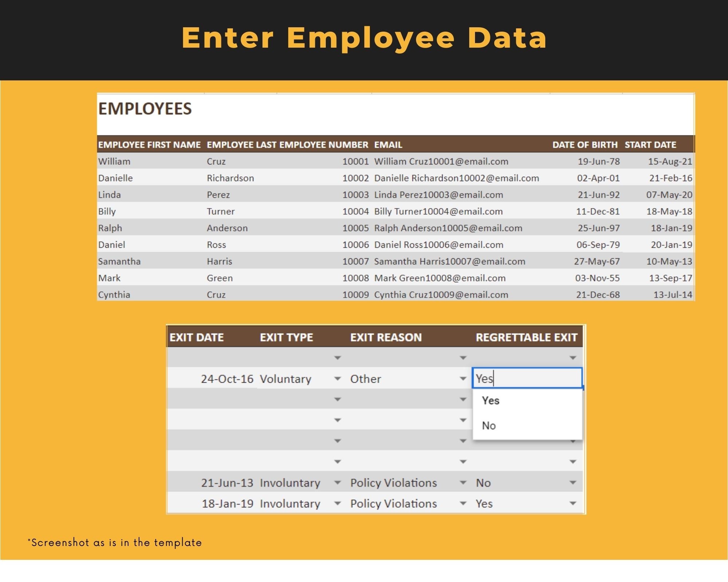
Task: Select the Cynthia Cruz10009@email.com cell
Action: [x=441, y=295]
